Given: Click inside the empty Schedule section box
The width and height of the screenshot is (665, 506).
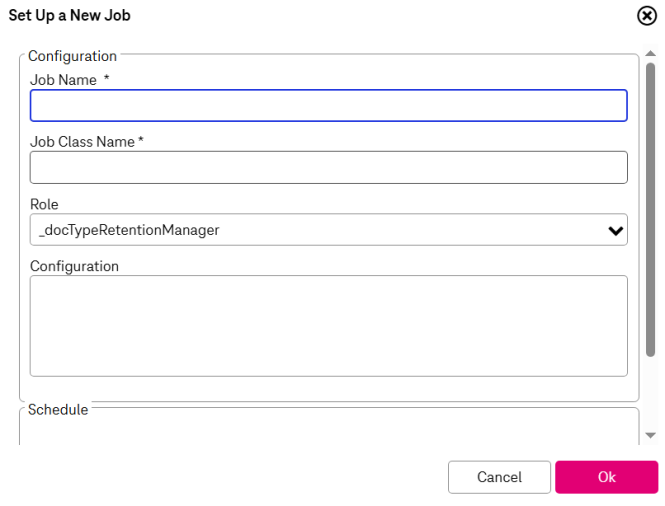Looking at the screenshot, I should point(328,430).
